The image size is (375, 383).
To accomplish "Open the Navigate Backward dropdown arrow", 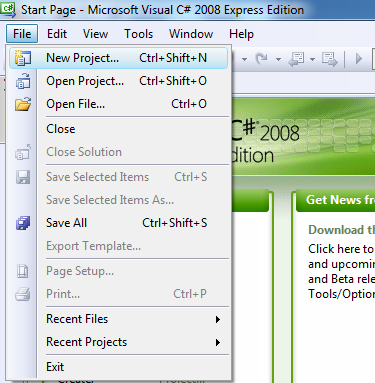I will click(x=312, y=59).
